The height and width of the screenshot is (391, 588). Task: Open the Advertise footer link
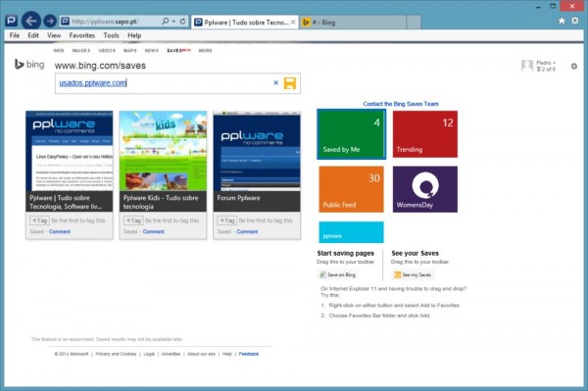click(171, 354)
